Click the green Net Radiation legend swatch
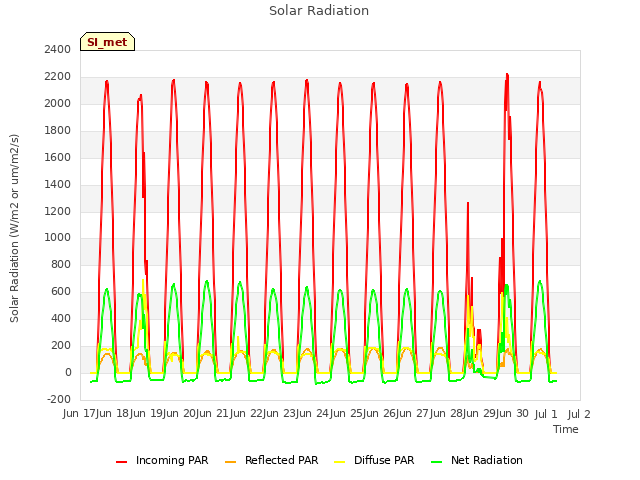 pyautogui.click(x=437, y=462)
